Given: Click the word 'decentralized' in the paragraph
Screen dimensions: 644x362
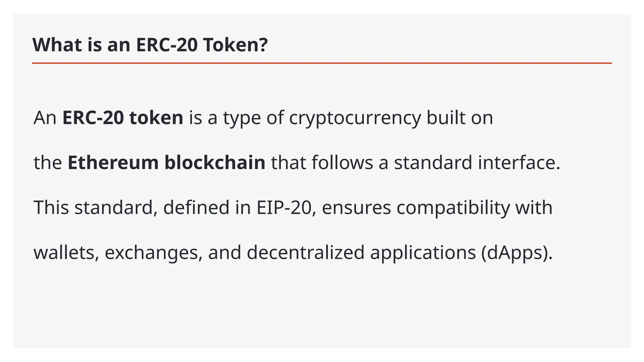Looking at the screenshot, I should (306, 253).
